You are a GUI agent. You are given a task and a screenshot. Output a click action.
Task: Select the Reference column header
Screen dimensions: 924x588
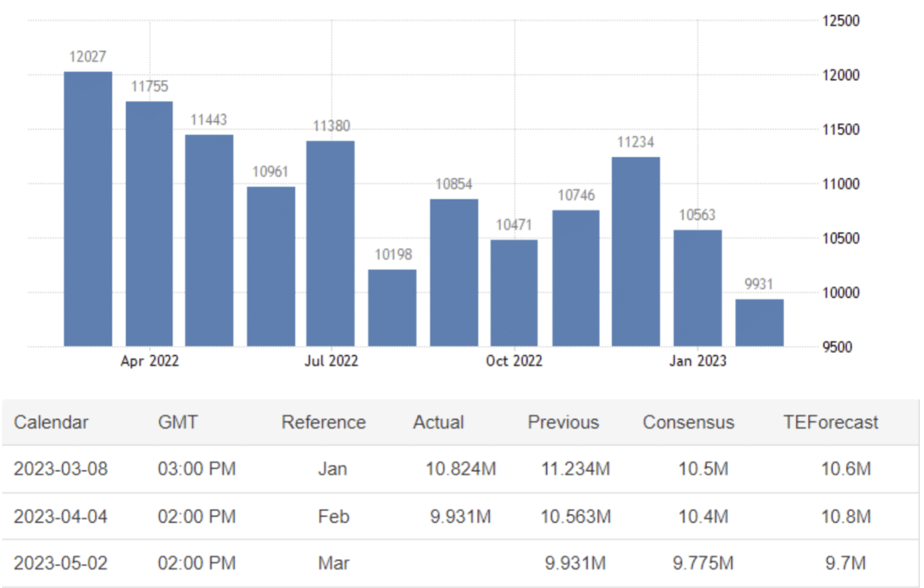tap(323, 423)
